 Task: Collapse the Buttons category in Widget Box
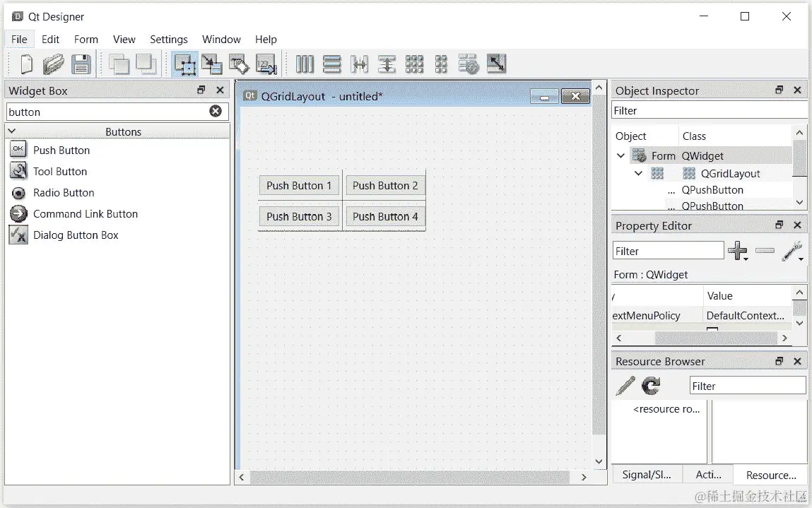[x=13, y=131]
